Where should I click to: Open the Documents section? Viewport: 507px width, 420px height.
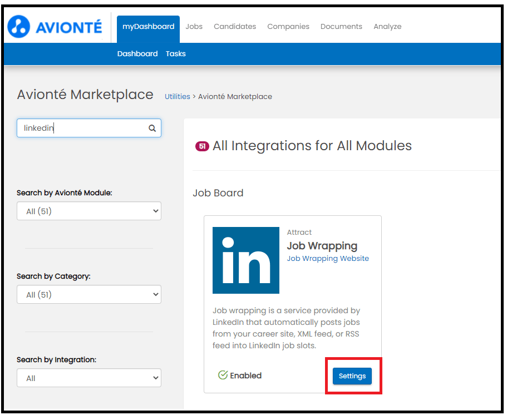pos(341,26)
